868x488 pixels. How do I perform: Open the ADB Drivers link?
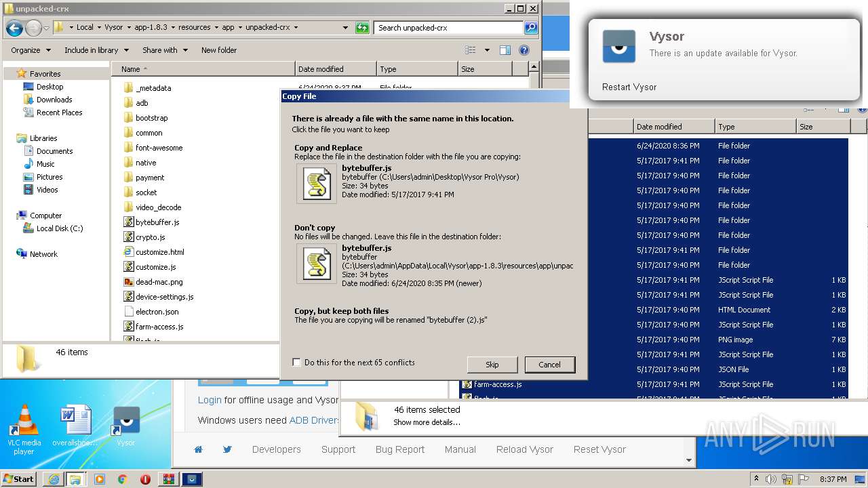point(314,420)
